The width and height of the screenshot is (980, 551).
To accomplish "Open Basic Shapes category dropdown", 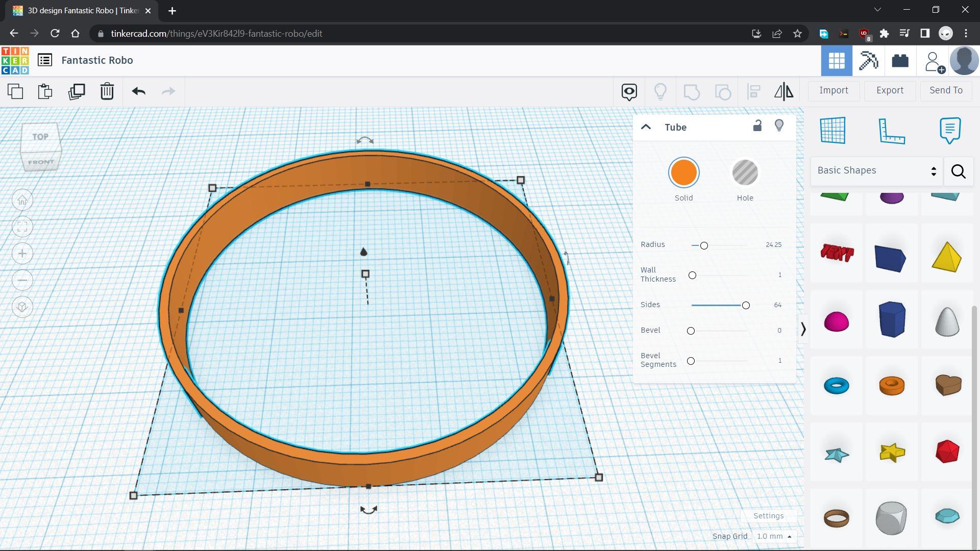I will pos(876,171).
